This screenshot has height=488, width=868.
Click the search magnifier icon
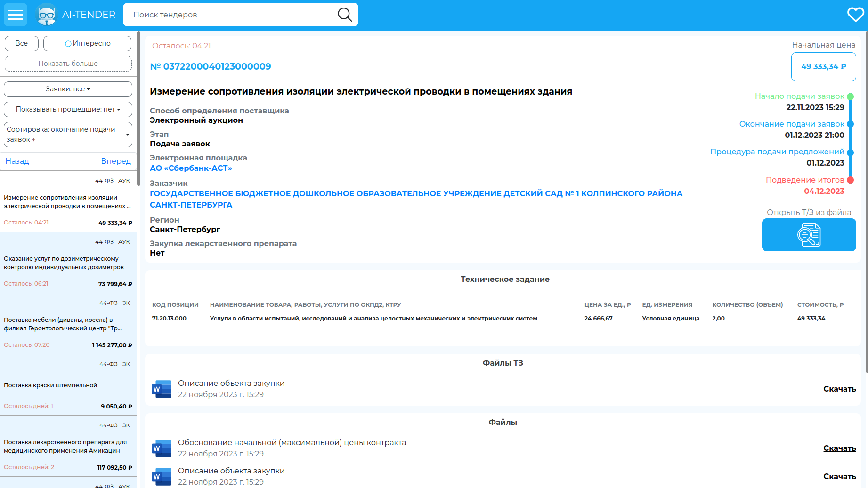pos(345,15)
